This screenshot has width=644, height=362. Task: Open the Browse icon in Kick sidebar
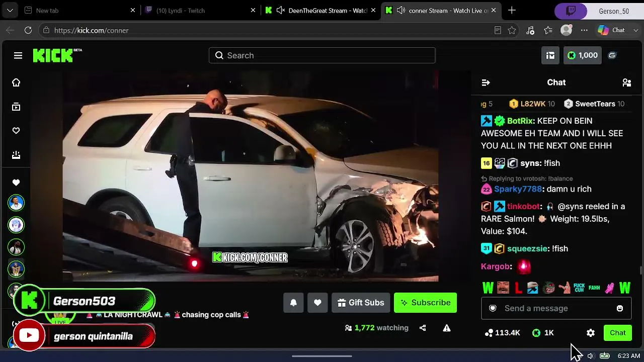point(16,107)
